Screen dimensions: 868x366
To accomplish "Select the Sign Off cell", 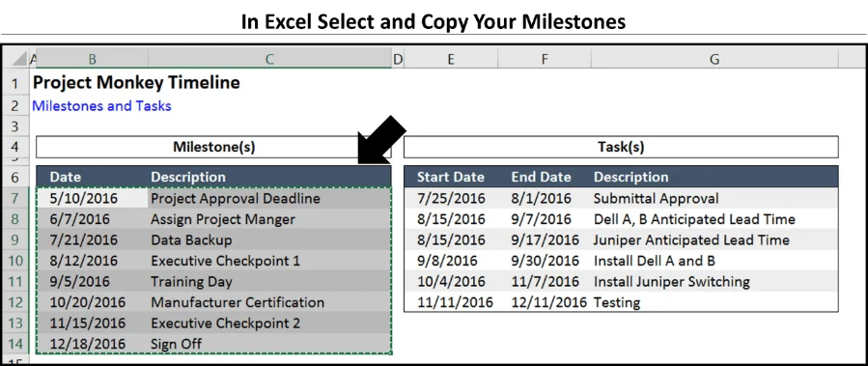I will [x=269, y=344].
